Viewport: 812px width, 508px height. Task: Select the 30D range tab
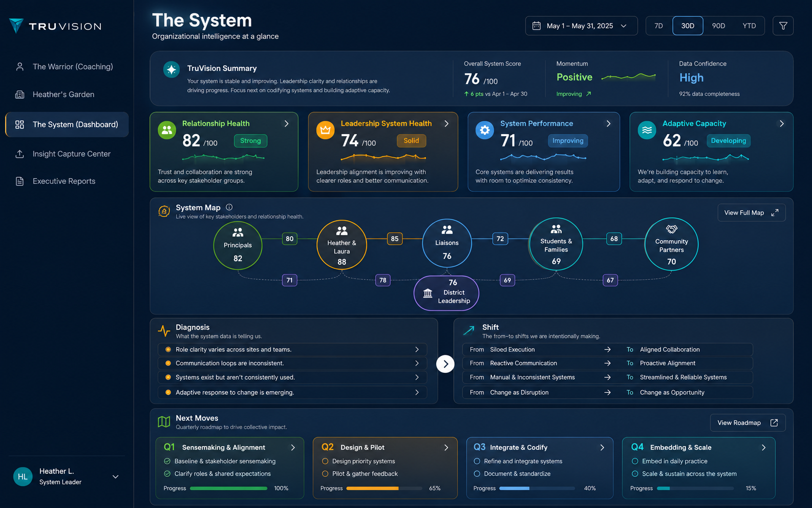(x=688, y=26)
